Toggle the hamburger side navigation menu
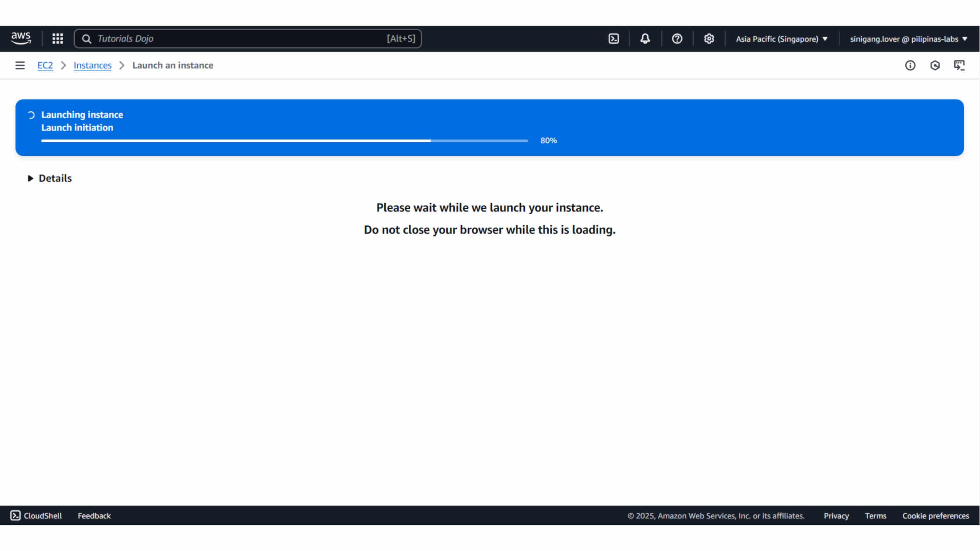 pos(20,65)
